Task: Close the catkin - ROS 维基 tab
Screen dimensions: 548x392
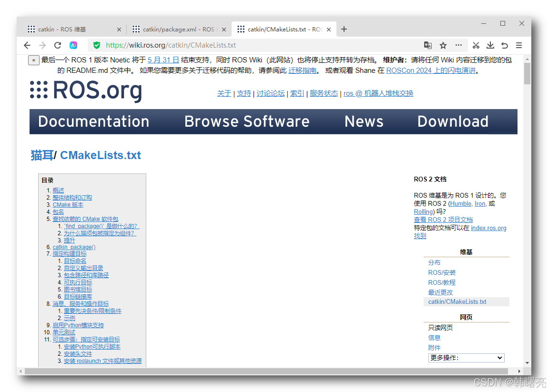Action: tap(119, 30)
